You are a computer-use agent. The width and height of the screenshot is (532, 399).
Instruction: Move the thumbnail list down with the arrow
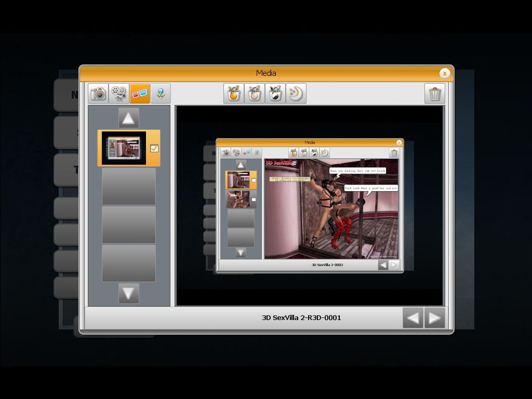[129, 293]
